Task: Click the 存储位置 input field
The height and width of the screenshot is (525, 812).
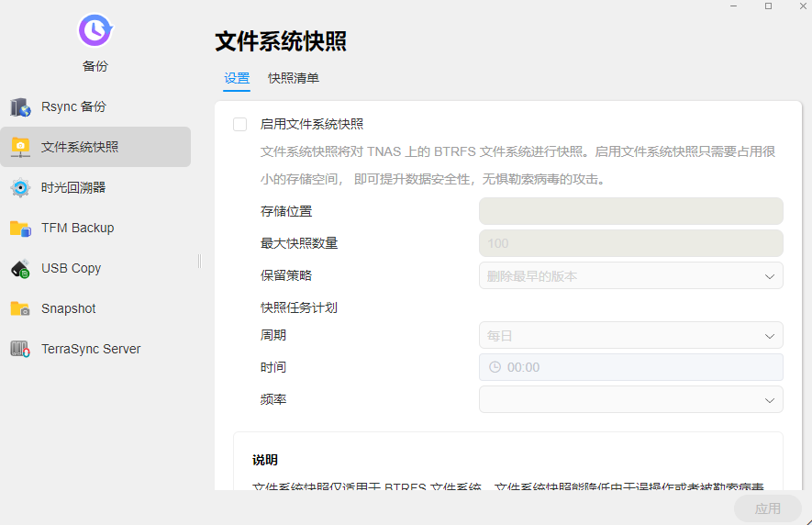Action: click(630, 211)
